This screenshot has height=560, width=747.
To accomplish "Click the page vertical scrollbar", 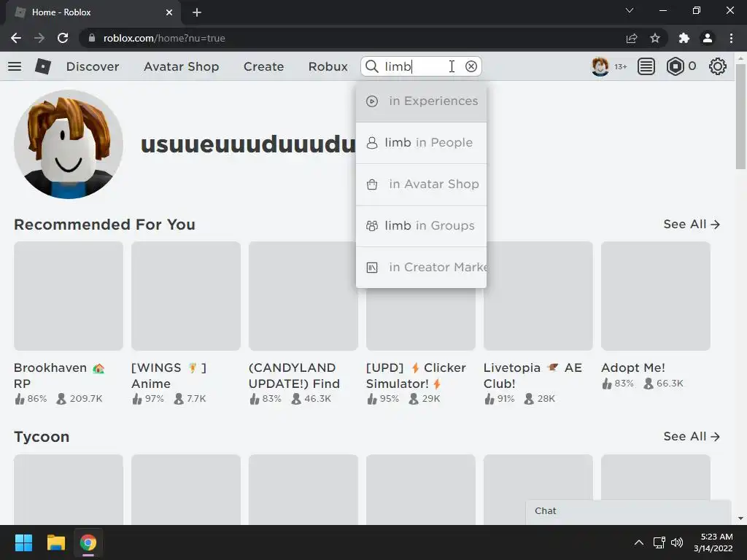I will click(x=740, y=117).
